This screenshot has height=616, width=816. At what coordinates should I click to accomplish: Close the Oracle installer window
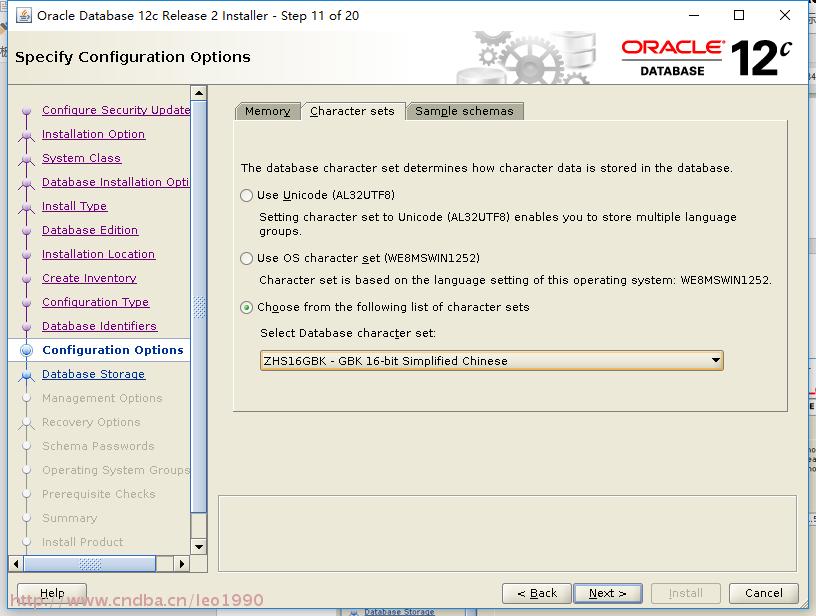coord(785,15)
